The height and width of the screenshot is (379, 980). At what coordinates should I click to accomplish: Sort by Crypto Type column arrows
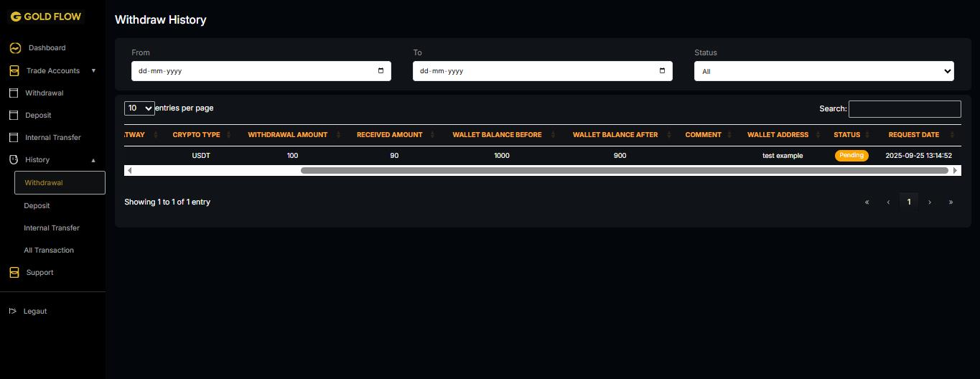[228, 135]
